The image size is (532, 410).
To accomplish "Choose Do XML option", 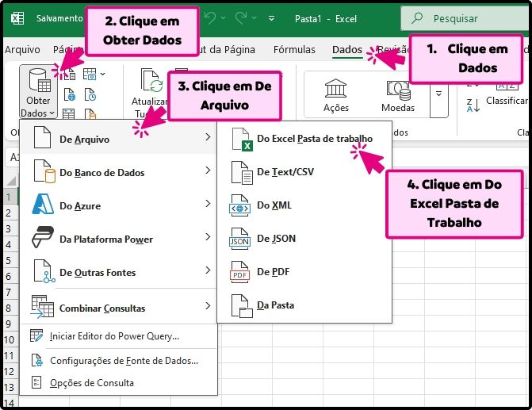I will [x=304, y=205].
